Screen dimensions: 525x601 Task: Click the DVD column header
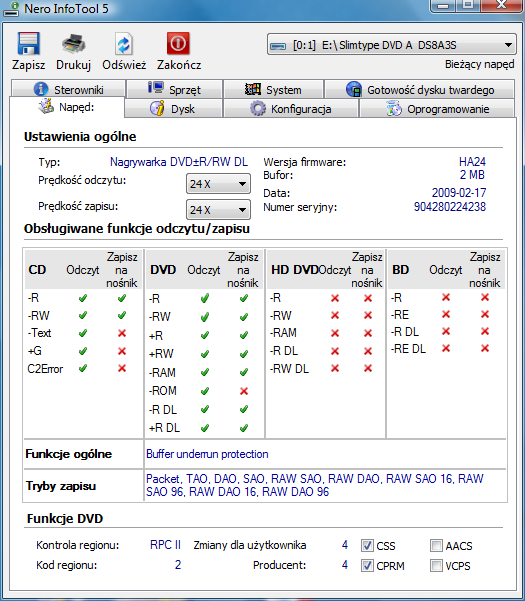pos(163,270)
